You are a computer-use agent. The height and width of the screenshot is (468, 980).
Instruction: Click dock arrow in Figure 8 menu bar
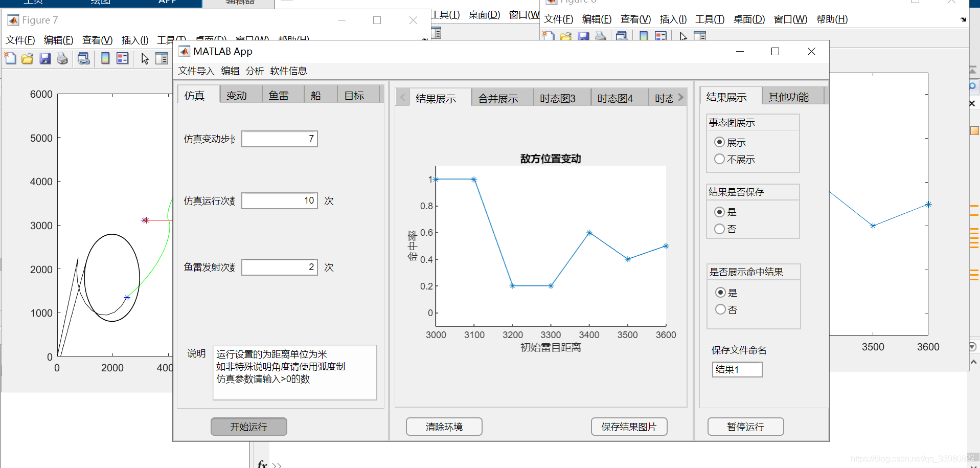click(963, 19)
